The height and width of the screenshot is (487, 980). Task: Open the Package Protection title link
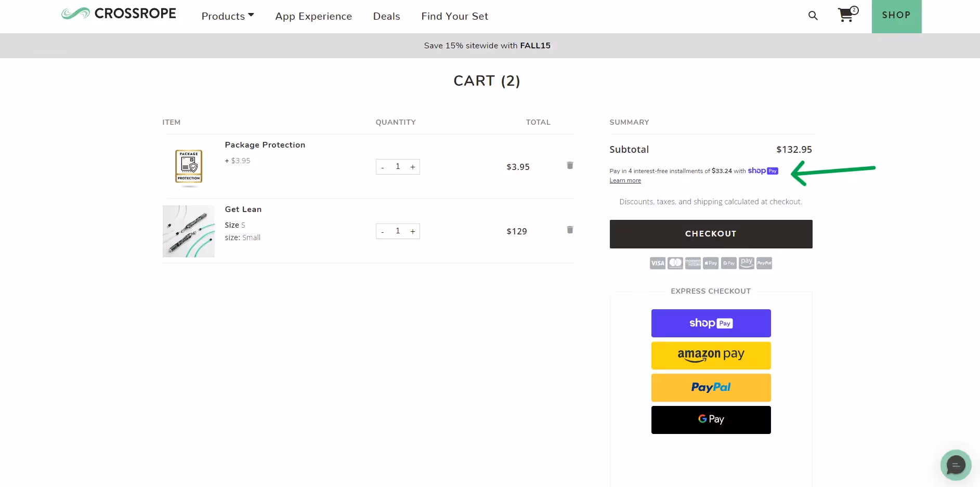pyautogui.click(x=265, y=145)
